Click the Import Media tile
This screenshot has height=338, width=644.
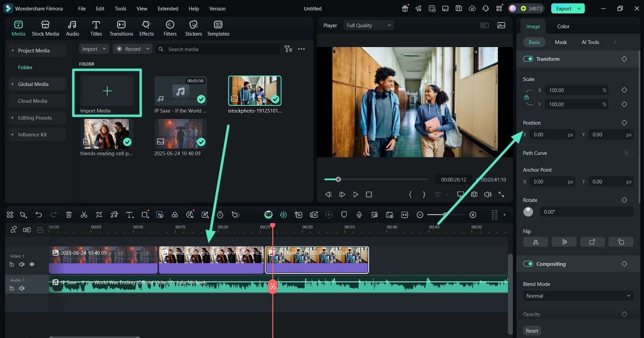pyautogui.click(x=107, y=93)
